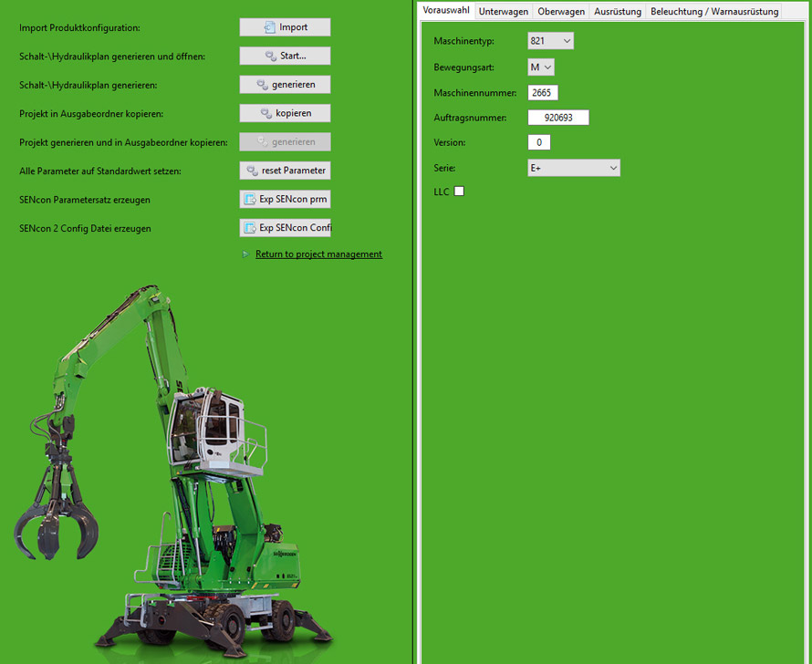Screen dimensions: 812x664
Task: Click the Maschinennummer input field
Action: pos(543,93)
